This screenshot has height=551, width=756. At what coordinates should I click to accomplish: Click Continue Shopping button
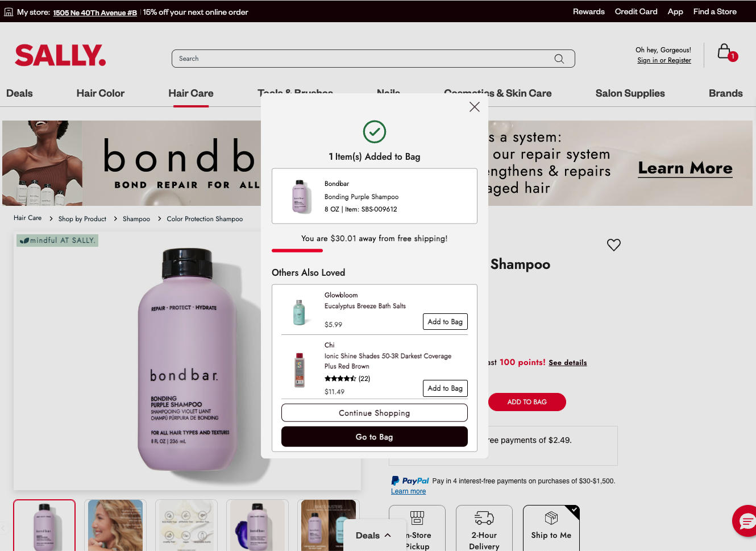click(375, 413)
